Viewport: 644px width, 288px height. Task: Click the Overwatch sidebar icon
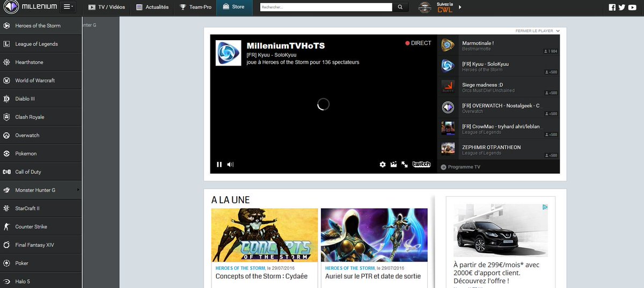pos(6,135)
